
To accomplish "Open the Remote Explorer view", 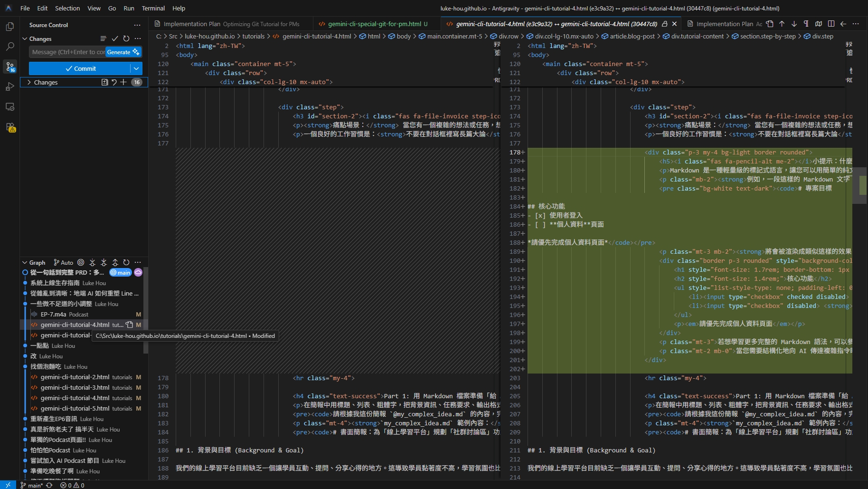I will 9,107.
